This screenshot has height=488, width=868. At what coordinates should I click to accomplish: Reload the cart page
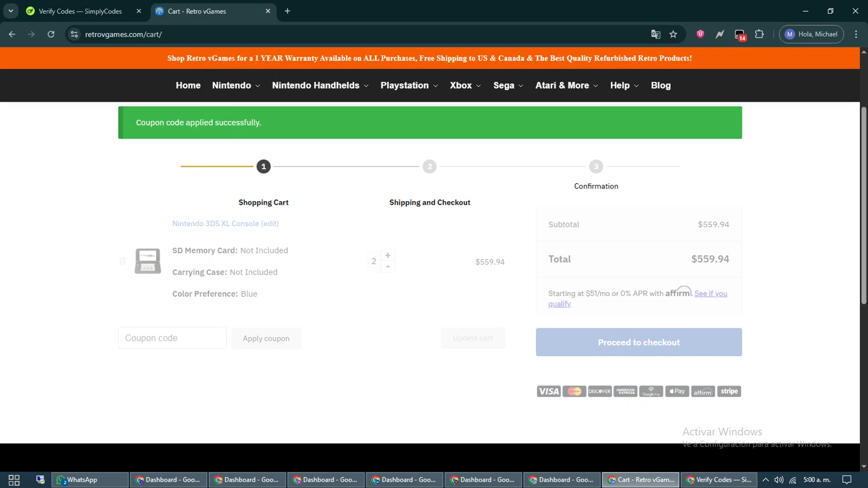[x=51, y=34]
